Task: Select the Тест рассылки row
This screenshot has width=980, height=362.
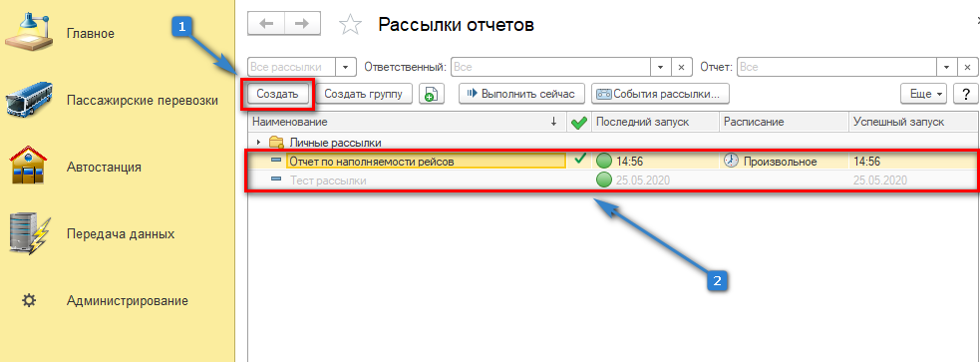Action: coord(612,181)
